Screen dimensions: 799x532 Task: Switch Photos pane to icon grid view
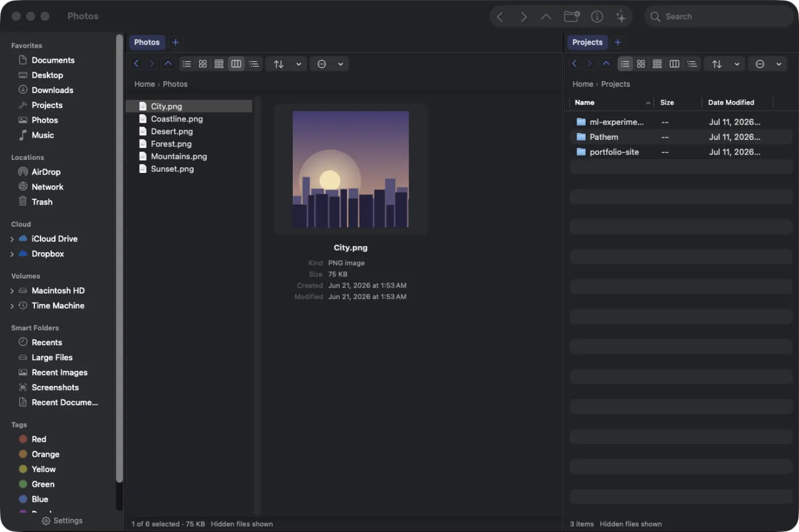(203, 64)
